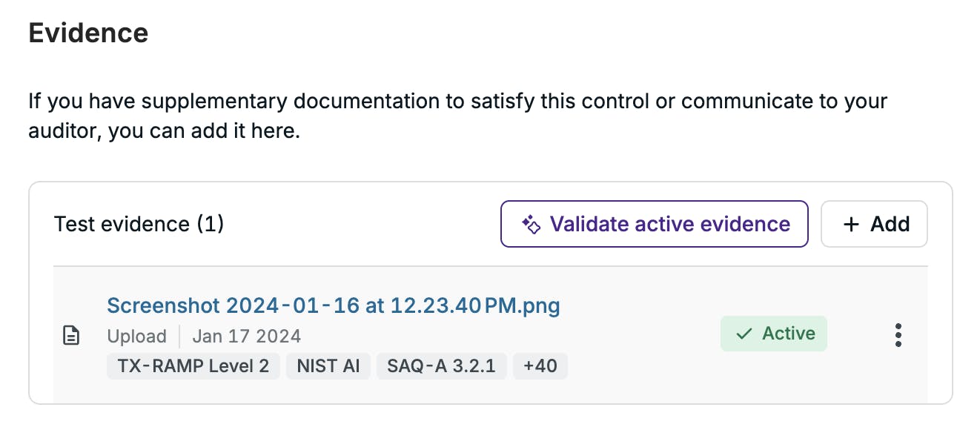Viewport: 980px width, 430px height.
Task: Click the Add label text
Action: pos(890,224)
